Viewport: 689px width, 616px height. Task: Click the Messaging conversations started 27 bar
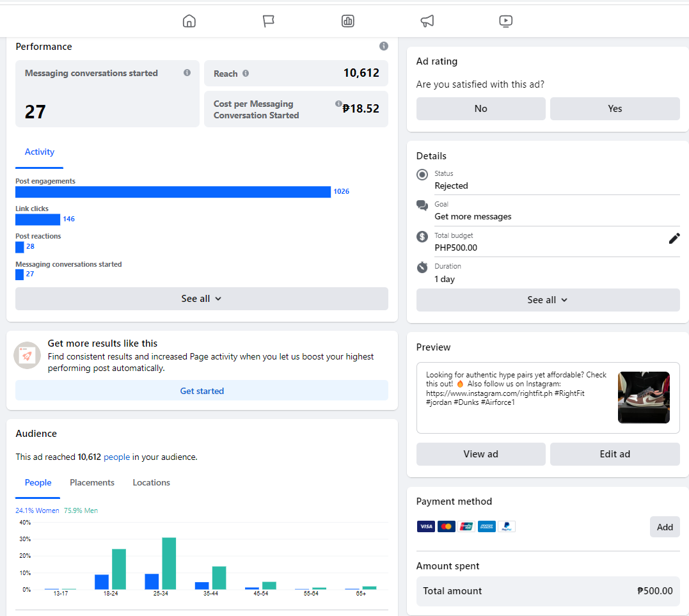click(20, 274)
